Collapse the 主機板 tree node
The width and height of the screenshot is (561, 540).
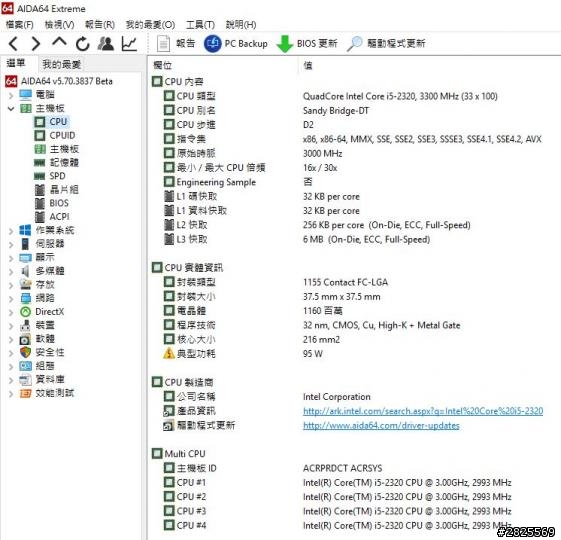(x=11, y=108)
